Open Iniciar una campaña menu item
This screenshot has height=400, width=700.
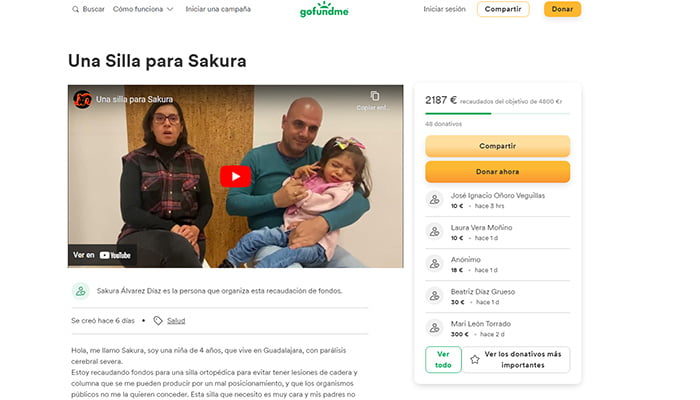click(218, 9)
